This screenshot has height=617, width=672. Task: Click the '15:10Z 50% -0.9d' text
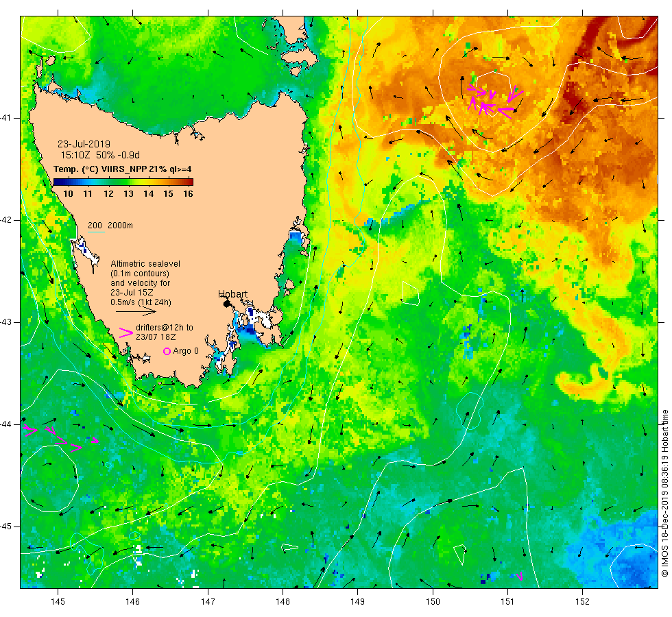(100, 155)
